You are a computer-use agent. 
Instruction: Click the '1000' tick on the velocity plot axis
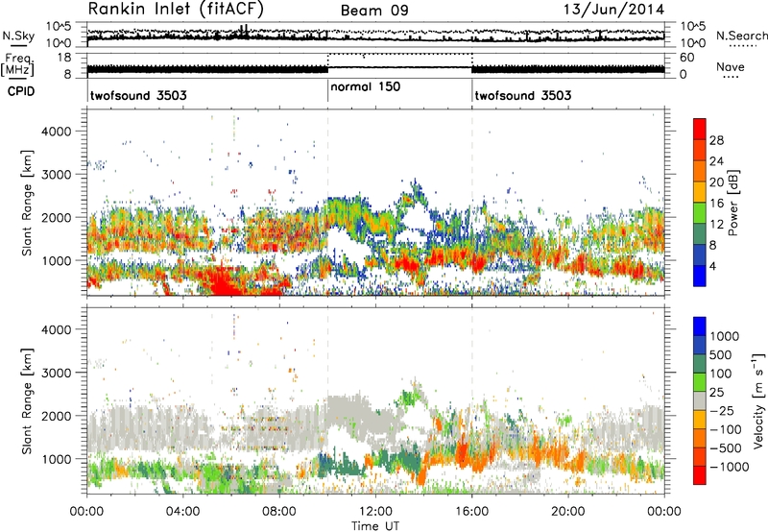point(57,459)
